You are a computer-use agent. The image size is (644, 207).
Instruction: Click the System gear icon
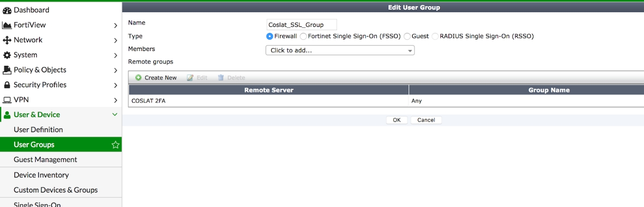pyautogui.click(x=7, y=55)
